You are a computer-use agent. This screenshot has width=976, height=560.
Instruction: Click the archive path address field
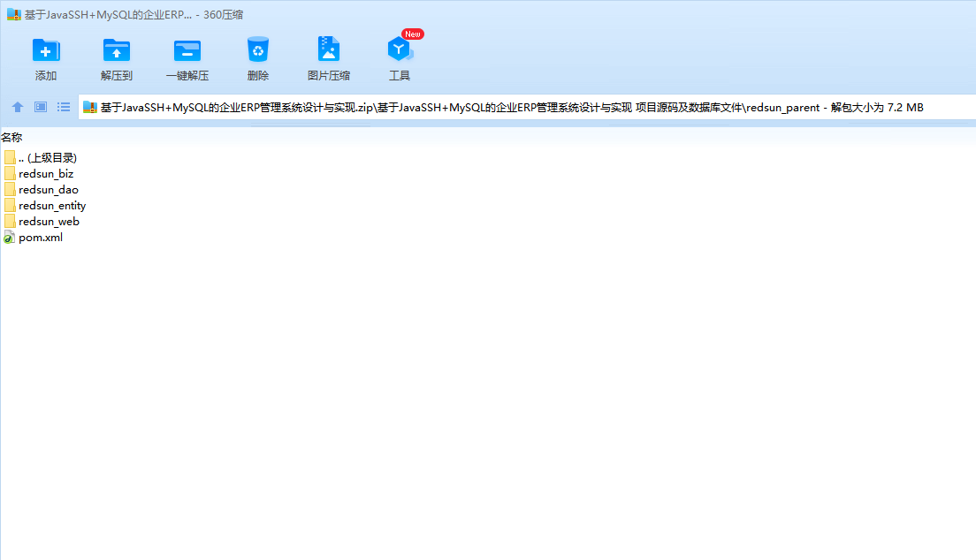pos(527,107)
